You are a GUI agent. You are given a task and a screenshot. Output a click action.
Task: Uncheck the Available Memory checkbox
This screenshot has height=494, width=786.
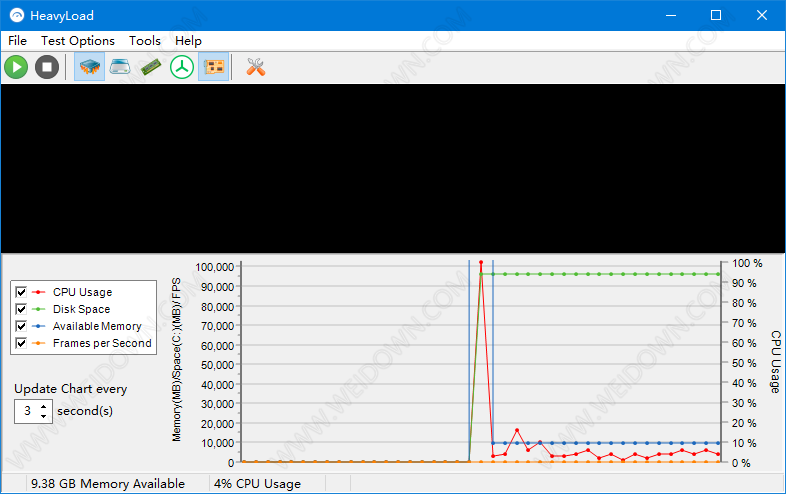[x=21, y=326]
